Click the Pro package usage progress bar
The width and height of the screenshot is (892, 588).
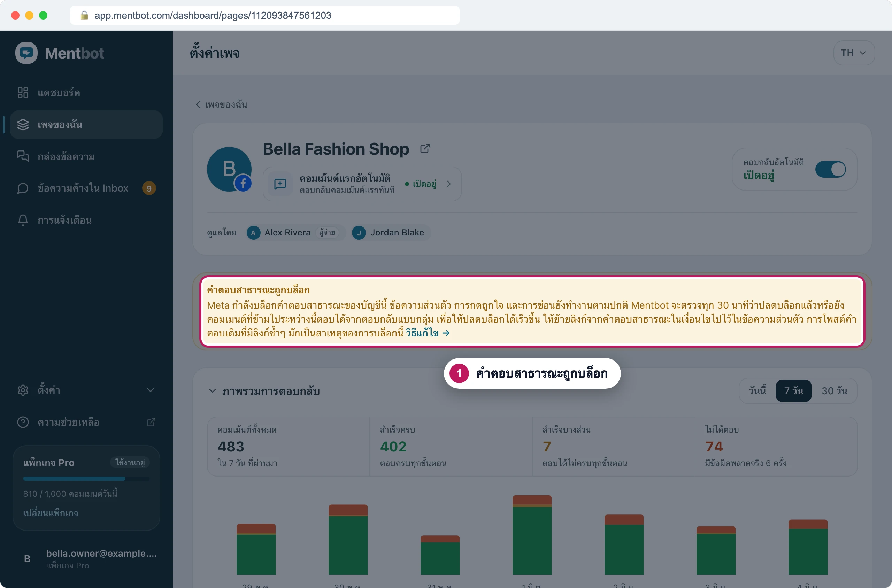86,479
